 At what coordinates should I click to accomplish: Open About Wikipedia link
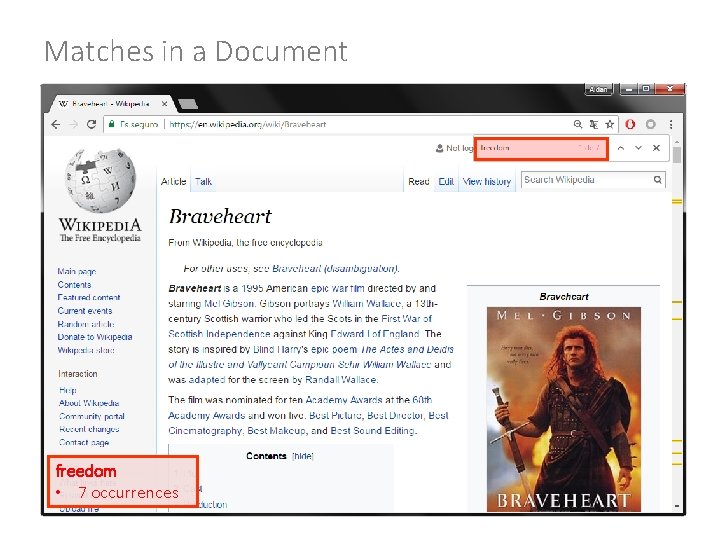click(x=89, y=403)
